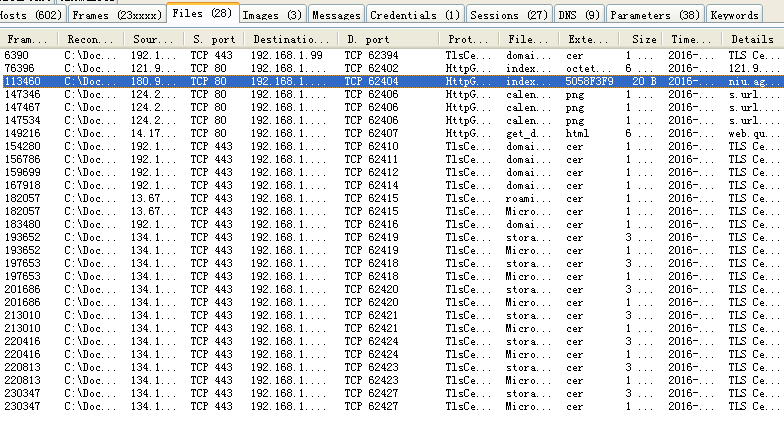Image resolution: width=784 pixels, height=432 pixels.
Task: Sort by the D. port column header
Action: click(x=388, y=39)
